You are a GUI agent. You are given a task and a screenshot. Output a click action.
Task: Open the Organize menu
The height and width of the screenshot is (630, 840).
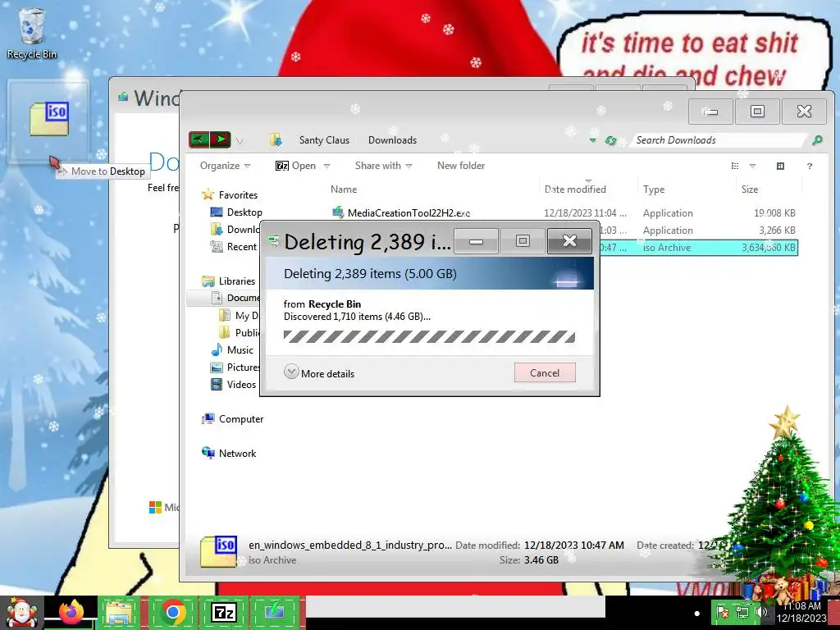(x=225, y=166)
